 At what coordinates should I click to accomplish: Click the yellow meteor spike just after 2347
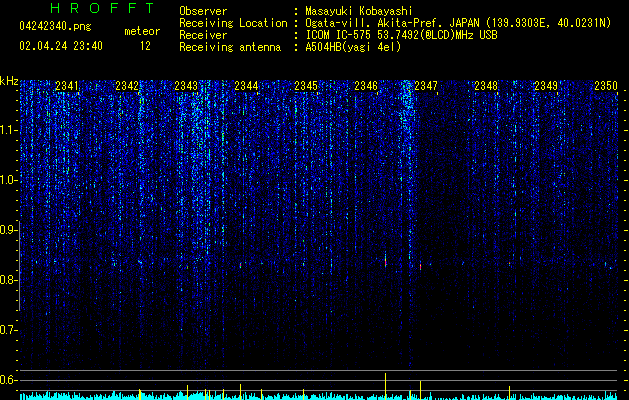[x=420, y=390]
